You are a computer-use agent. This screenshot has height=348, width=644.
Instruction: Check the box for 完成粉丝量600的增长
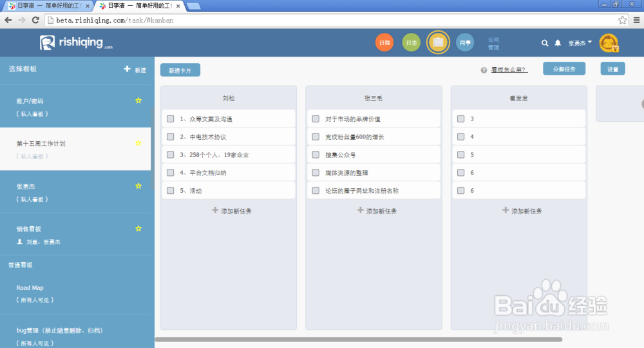tap(316, 137)
